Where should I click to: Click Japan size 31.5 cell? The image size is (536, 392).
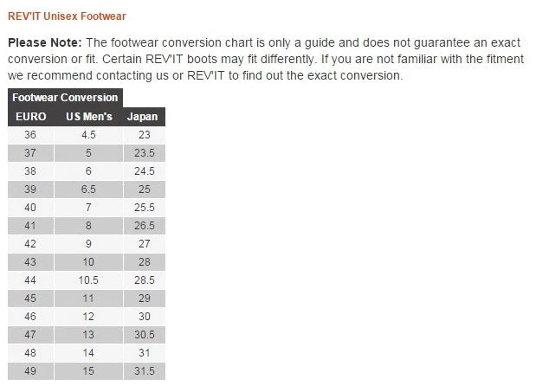(x=144, y=371)
